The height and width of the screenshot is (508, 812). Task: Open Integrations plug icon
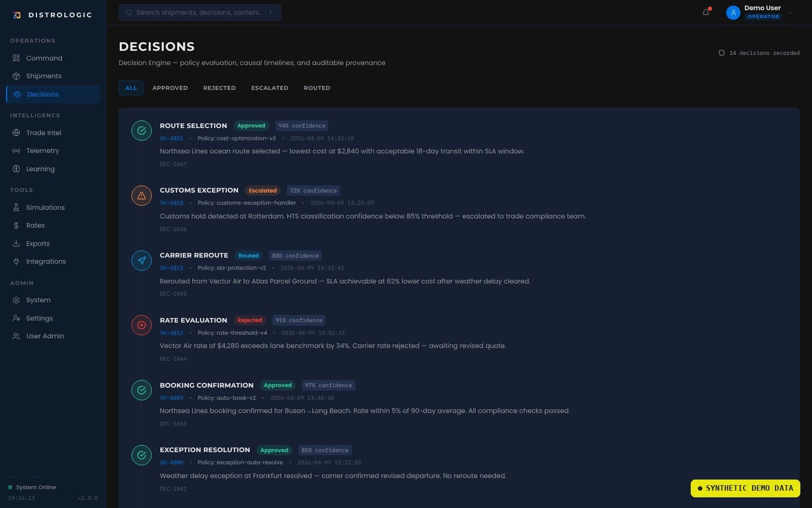[16, 261]
